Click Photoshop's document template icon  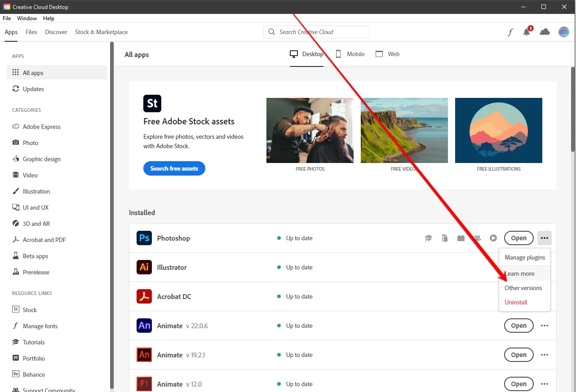click(x=444, y=238)
